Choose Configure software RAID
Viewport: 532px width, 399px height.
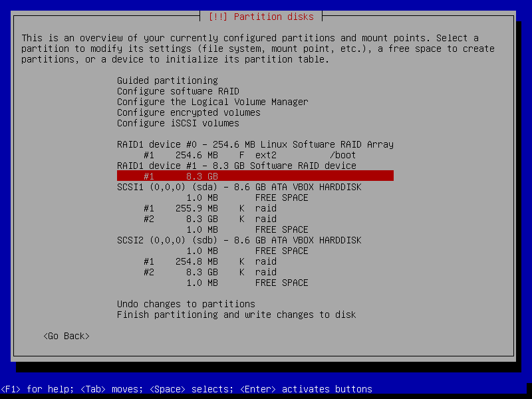click(178, 91)
